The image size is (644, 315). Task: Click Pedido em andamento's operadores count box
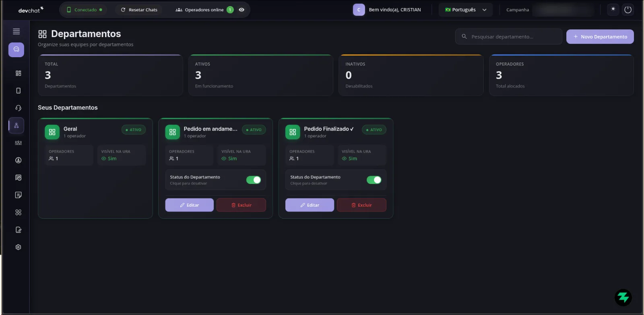(x=189, y=155)
